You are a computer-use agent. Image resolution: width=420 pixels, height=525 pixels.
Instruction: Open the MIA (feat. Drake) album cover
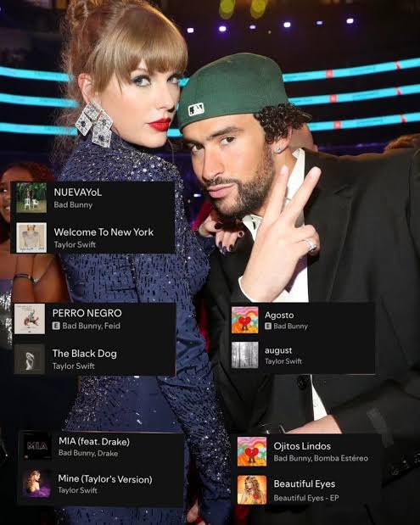pos(37,445)
